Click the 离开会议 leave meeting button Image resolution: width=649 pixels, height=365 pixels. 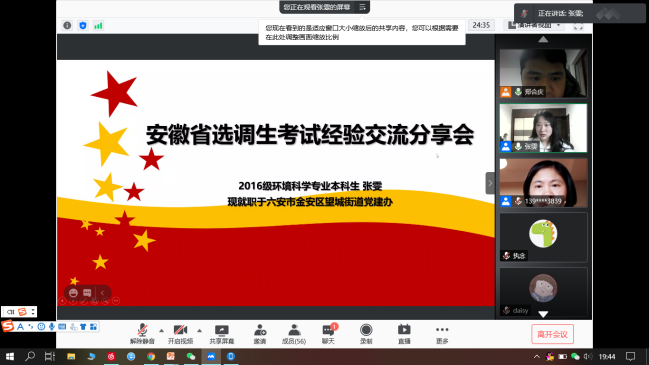(552, 334)
